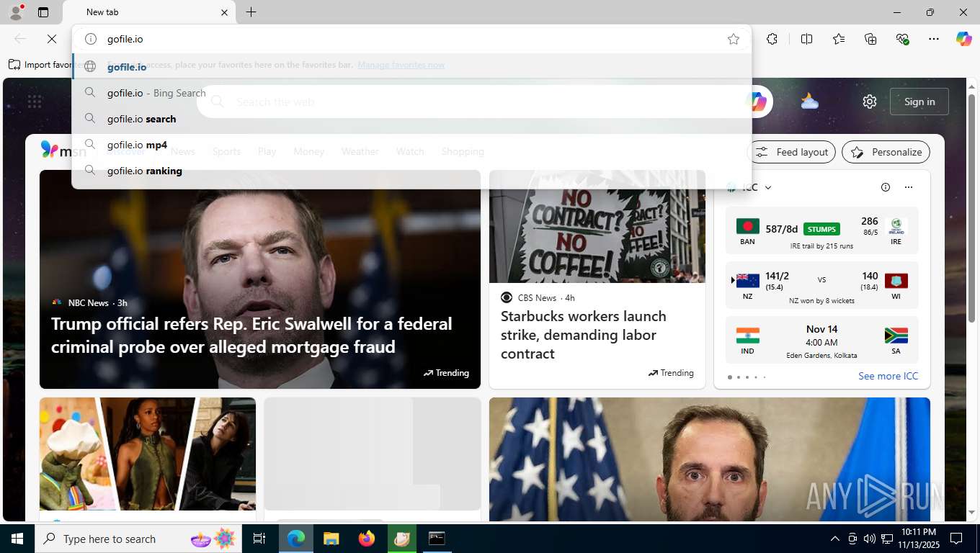Open Settings and more ellipsis menu
Screen dimensions: 980x553
[x=934, y=39]
